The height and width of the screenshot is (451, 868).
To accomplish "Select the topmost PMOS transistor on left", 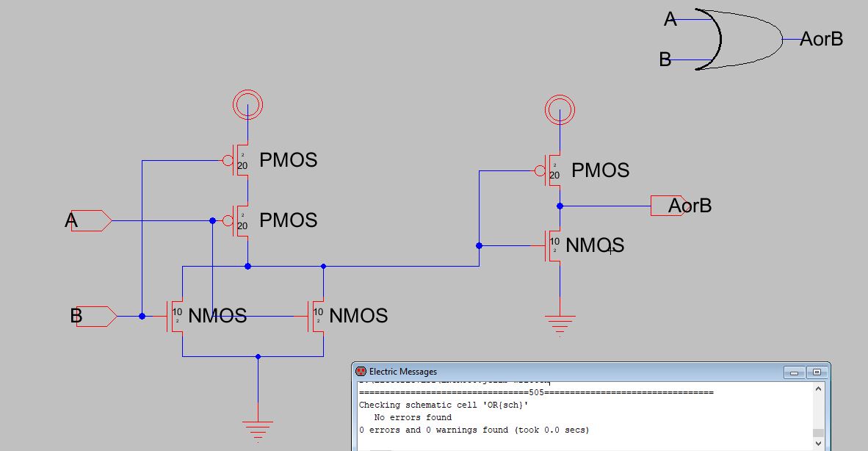I will [240, 160].
